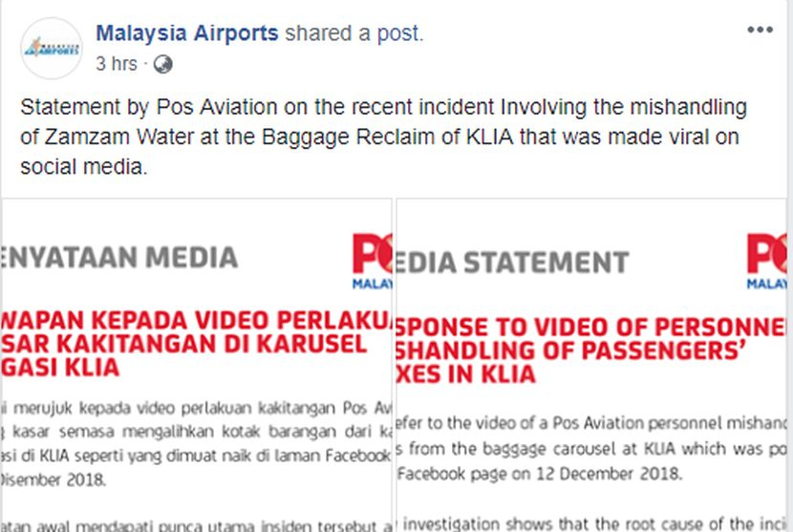Click the 3 hrs timestamp link
The image size is (793, 532).
click(x=117, y=64)
